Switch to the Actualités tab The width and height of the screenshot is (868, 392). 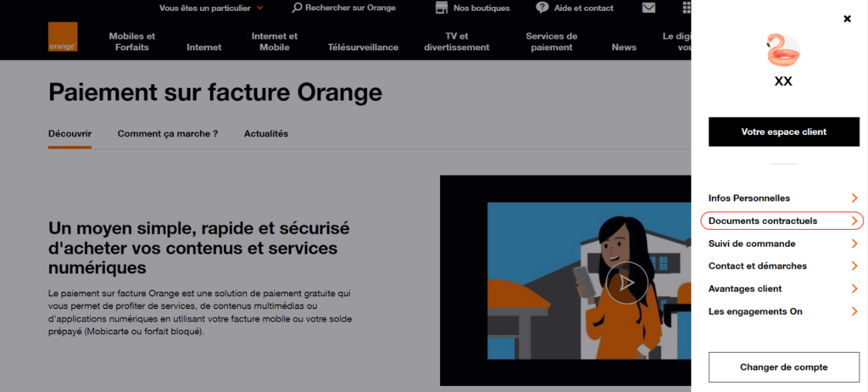click(266, 133)
